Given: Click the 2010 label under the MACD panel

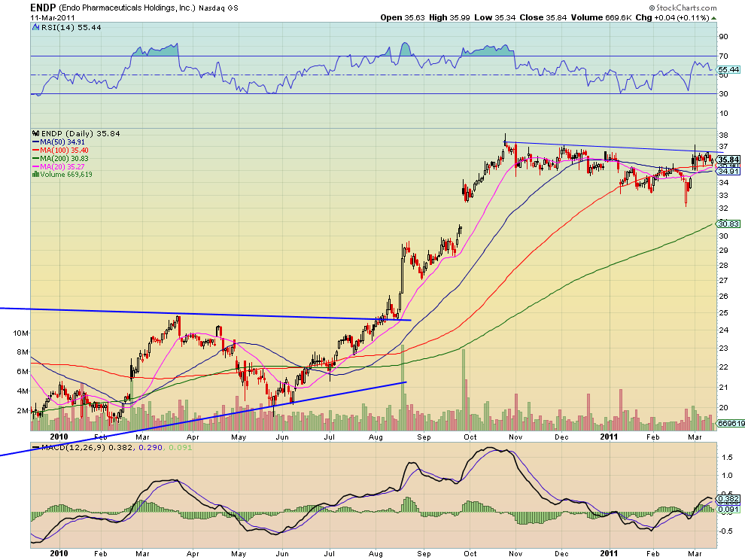Looking at the screenshot, I should point(59,554).
